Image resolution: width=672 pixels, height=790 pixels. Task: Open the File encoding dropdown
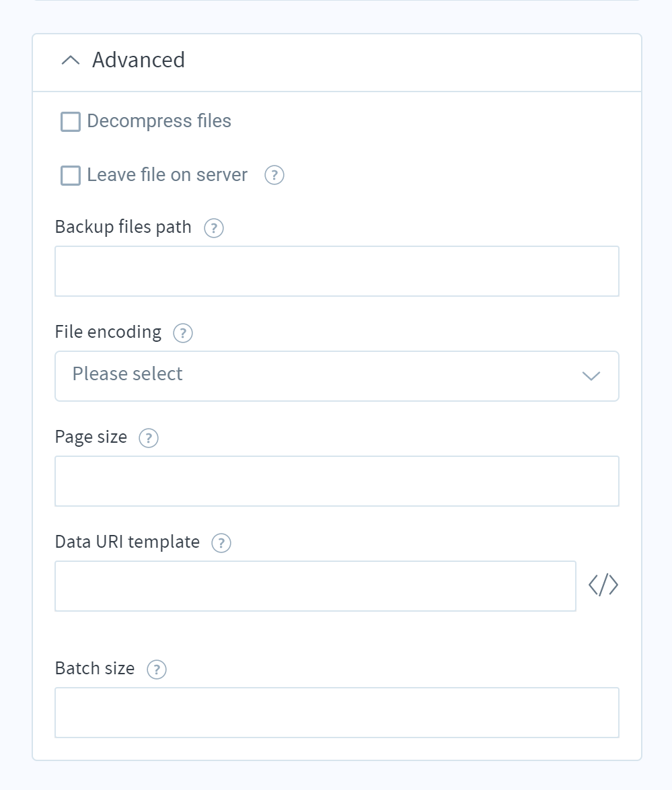pos(337,376)
